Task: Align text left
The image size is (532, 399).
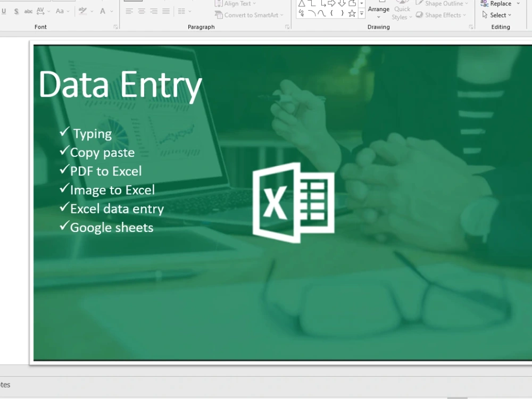Action: [129, 11]
